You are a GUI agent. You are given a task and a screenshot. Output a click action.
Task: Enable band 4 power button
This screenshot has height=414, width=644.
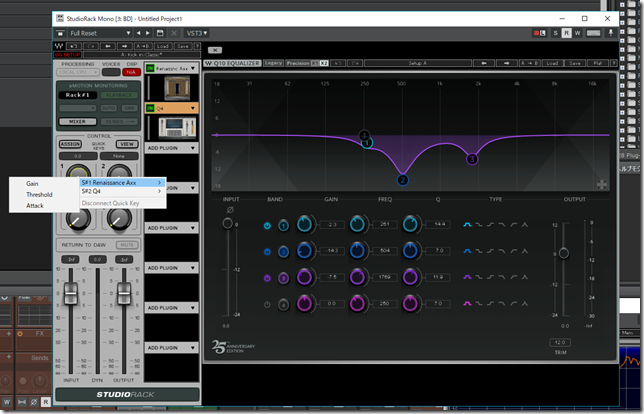click(x=267, y=304)
